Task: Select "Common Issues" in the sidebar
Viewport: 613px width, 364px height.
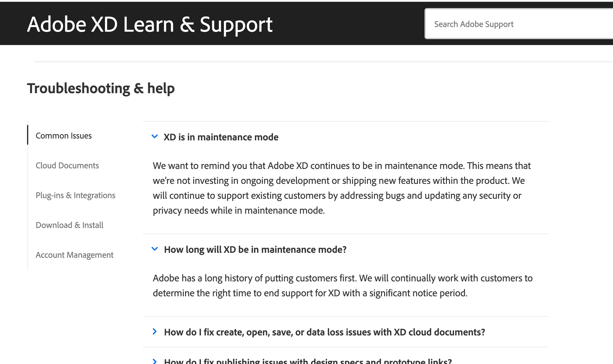Action: (64, 135)
